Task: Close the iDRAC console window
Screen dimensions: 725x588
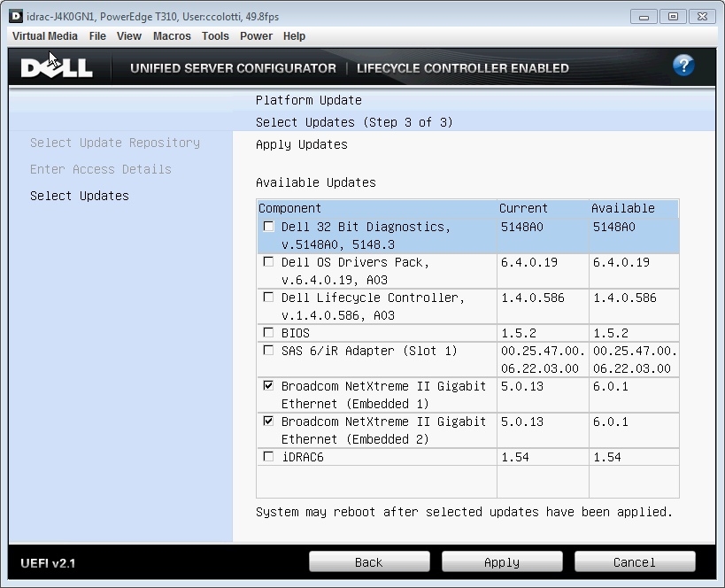Action: [x=702, y=17]
